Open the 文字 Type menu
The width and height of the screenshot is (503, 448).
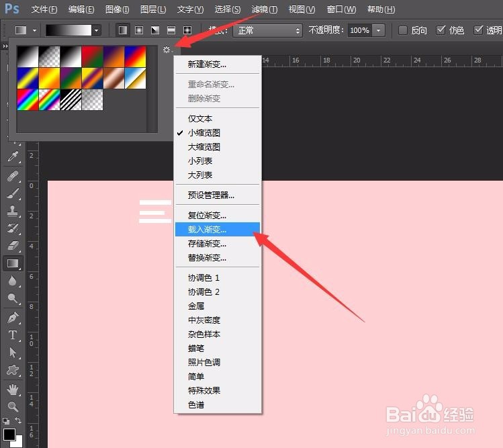[190, 9]
